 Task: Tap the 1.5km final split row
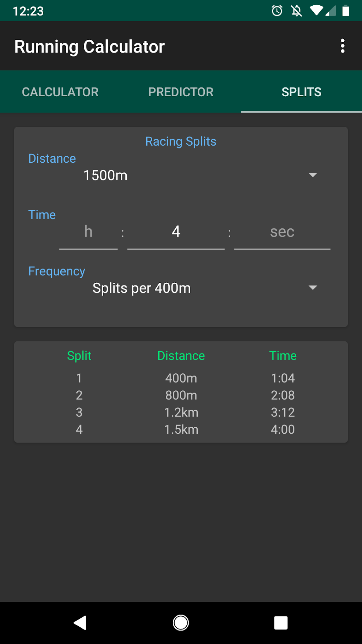pyautogui.click(x=181, y=429)
